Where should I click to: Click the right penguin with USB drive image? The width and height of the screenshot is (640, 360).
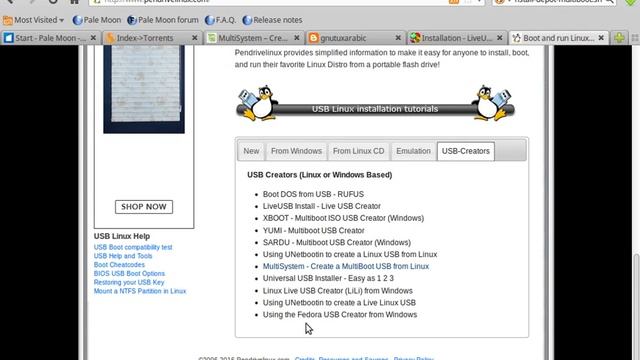click(492, 103)
